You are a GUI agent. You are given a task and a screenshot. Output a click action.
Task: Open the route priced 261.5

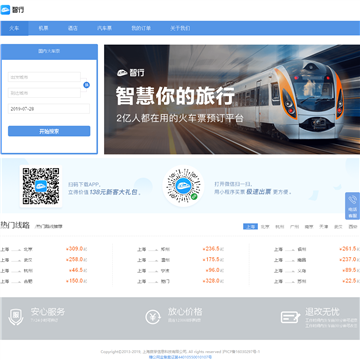[x=317, y=249]
